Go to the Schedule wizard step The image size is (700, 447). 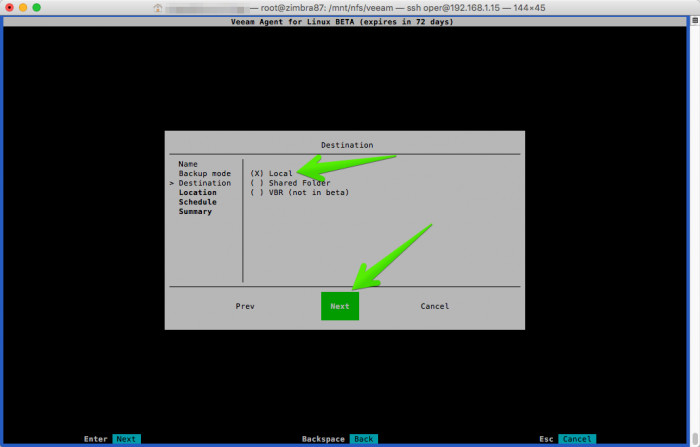(197, 202)
